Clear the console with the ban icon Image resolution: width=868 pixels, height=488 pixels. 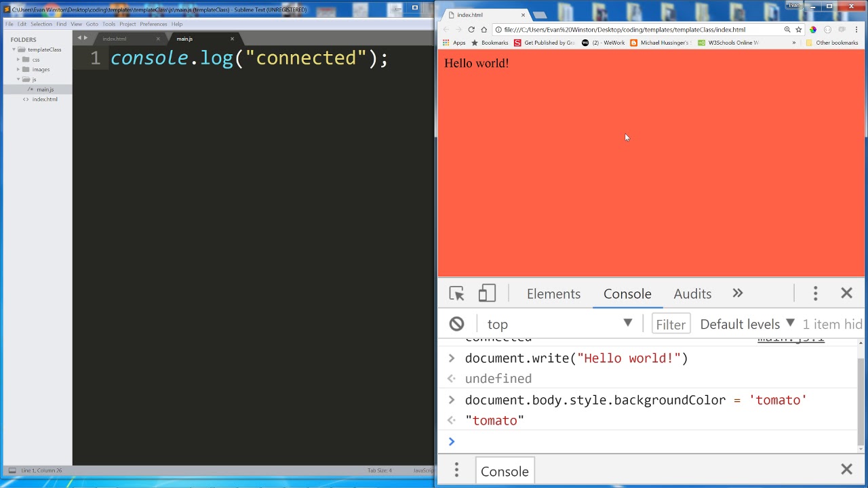457,324
